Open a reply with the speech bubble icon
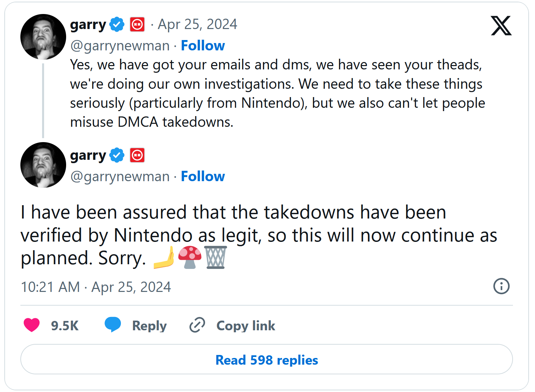Viewport: 535px width, 392px height. click(x=113, y=325)
